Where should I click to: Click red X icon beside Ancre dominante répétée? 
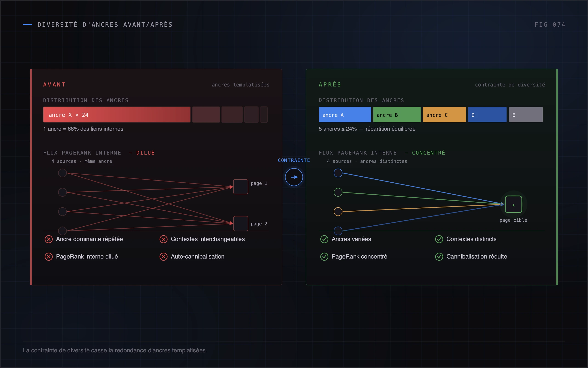tap(49, 239)
